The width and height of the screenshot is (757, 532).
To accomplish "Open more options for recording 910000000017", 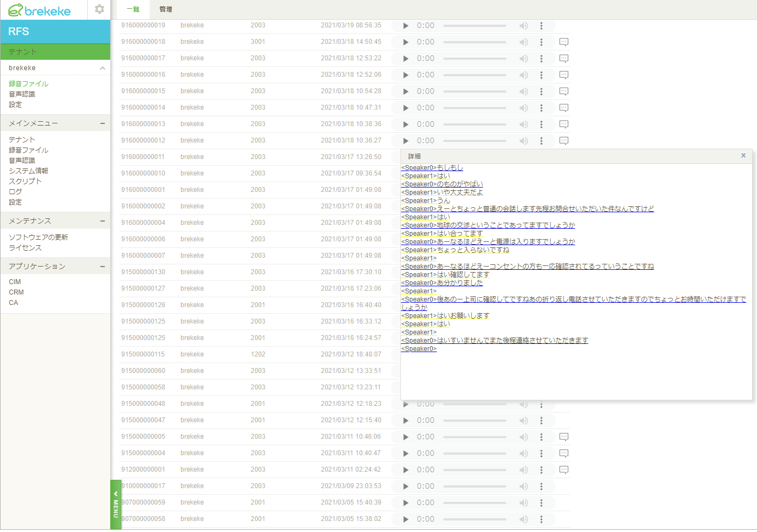I will click(541, 486).
